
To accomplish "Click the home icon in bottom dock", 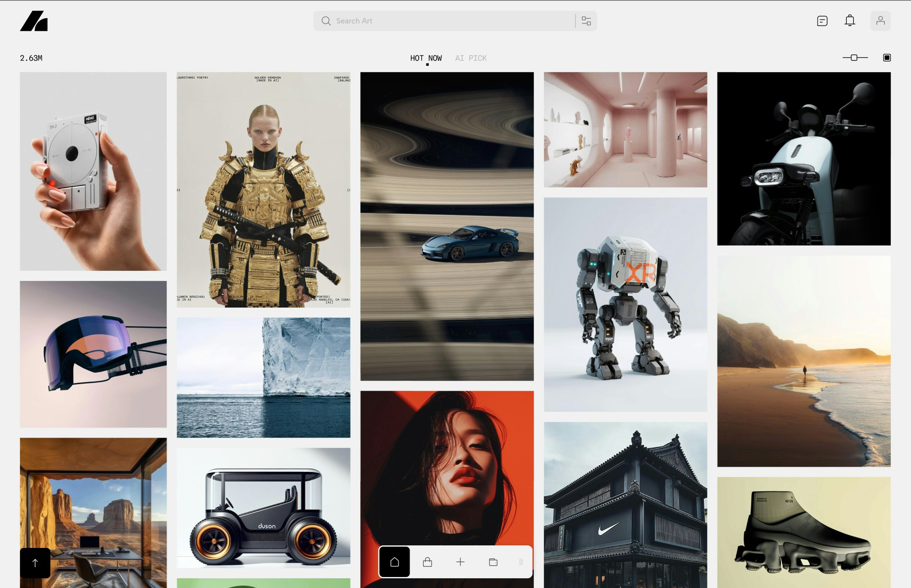I will coord(394,562).
